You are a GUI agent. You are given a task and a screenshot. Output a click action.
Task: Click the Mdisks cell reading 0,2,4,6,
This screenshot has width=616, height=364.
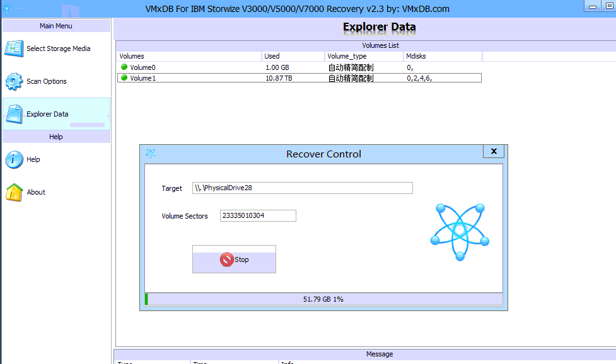point(419,78)
